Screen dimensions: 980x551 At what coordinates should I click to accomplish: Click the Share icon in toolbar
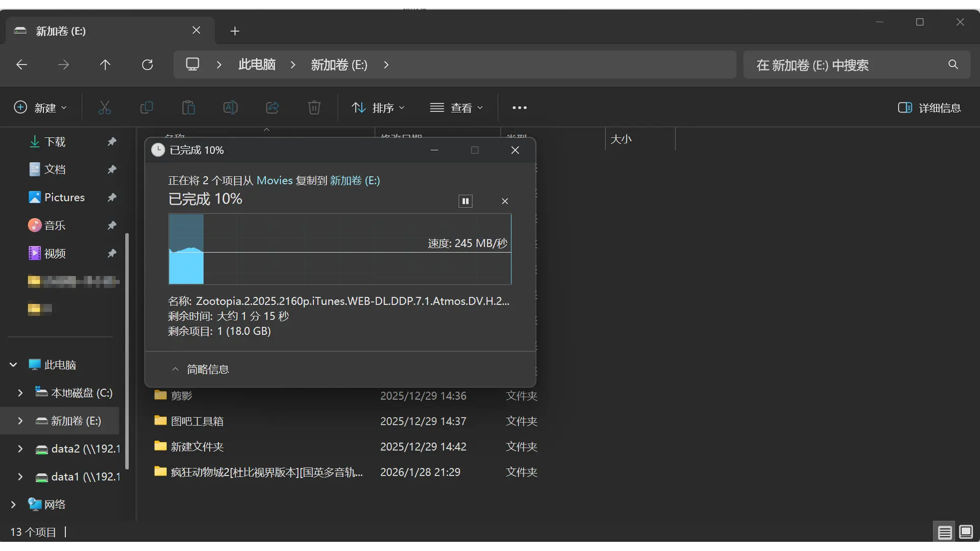(273, 108)
